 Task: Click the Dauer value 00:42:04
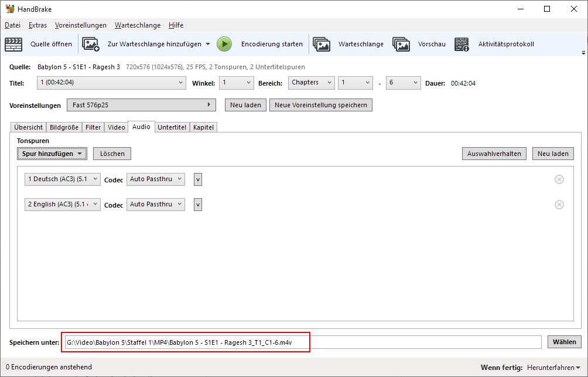[x=463, y=83]
